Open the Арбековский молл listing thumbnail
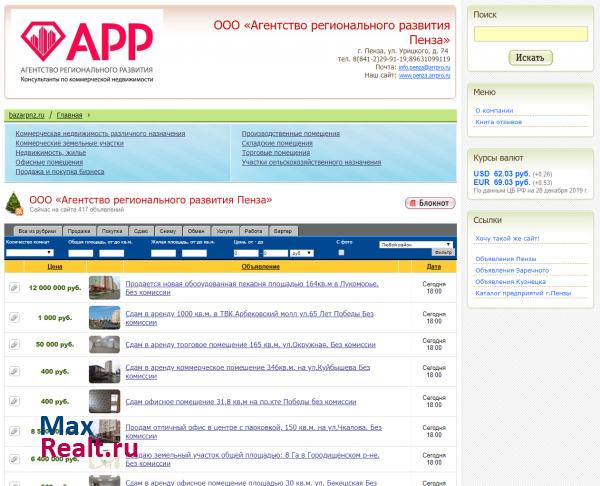This screenshot has height=486, width=600. point(104,317)
